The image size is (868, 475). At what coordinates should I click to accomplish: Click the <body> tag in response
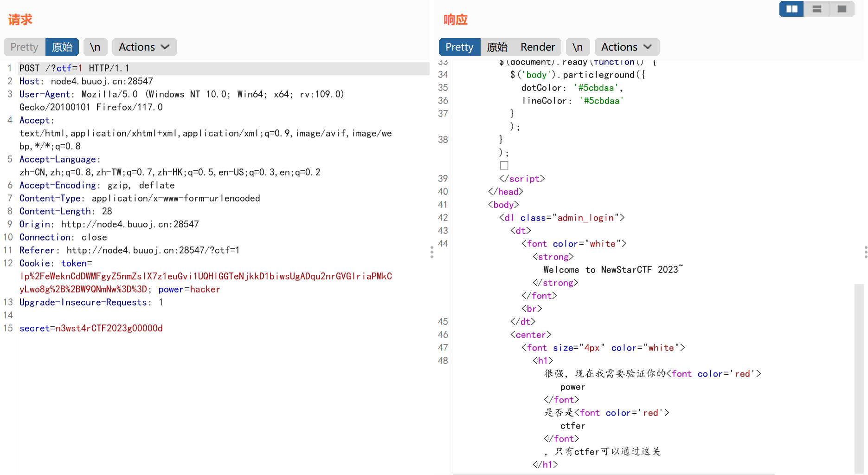pos(503,205)
